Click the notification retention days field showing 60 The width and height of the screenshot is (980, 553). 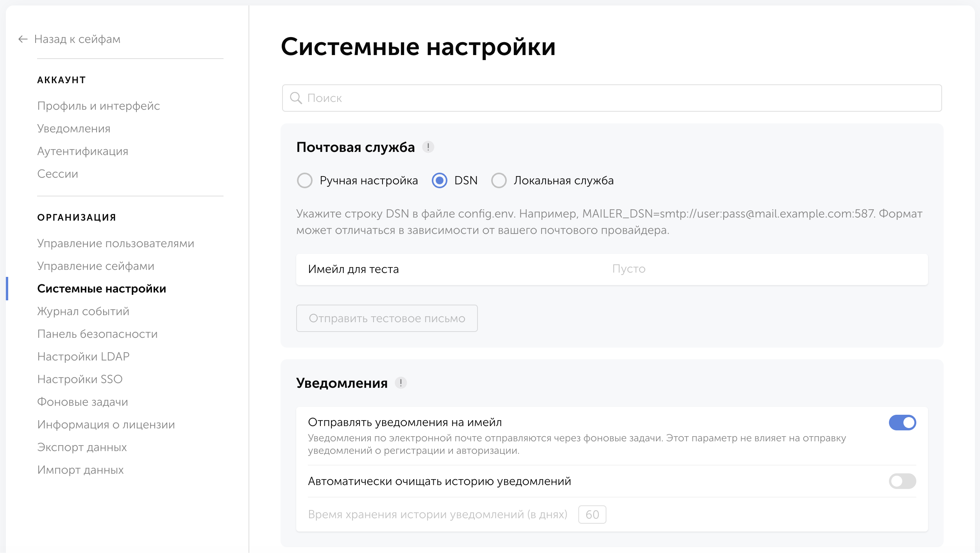pyautogui.click(x=592, y=514)
